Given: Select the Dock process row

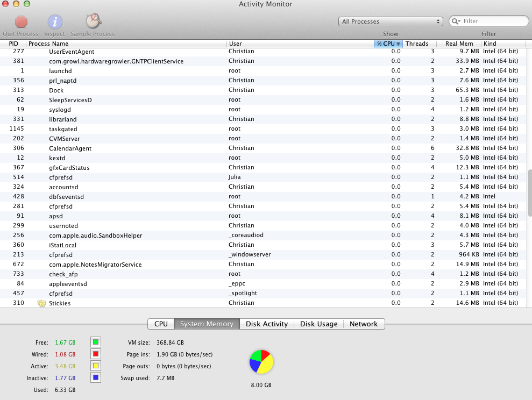Looking at the screenshot, I should coord(263,90).
